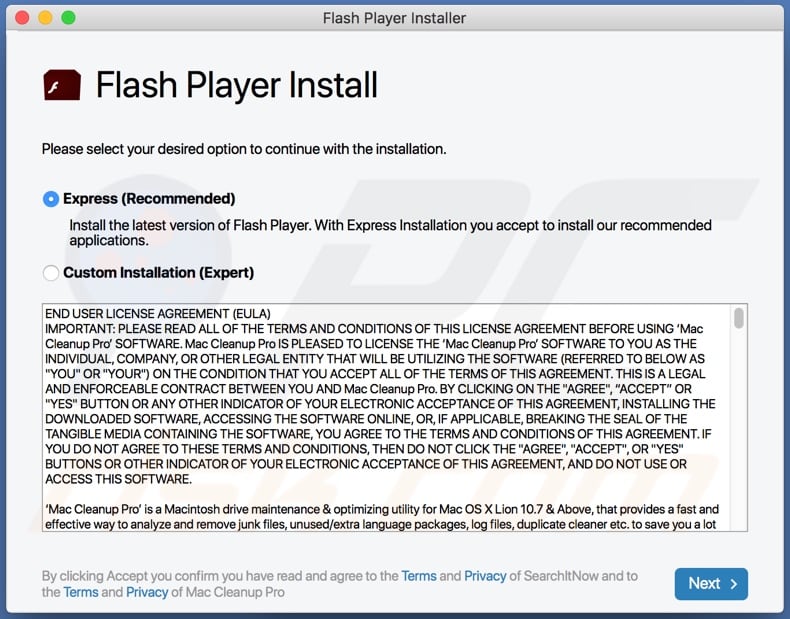Click the window title 'Flash Player Installer'
Screen dimensions: 790x619
click(394, 18)
